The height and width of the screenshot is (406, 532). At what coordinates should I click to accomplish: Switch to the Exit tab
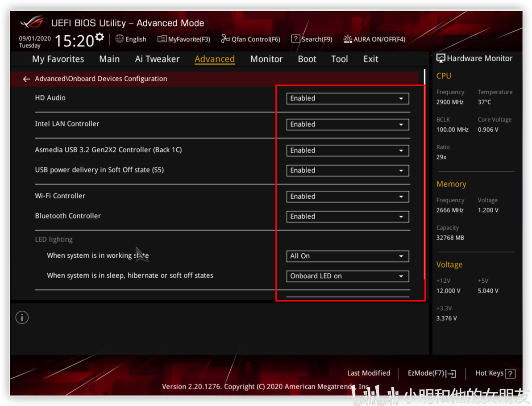[371, 59]
